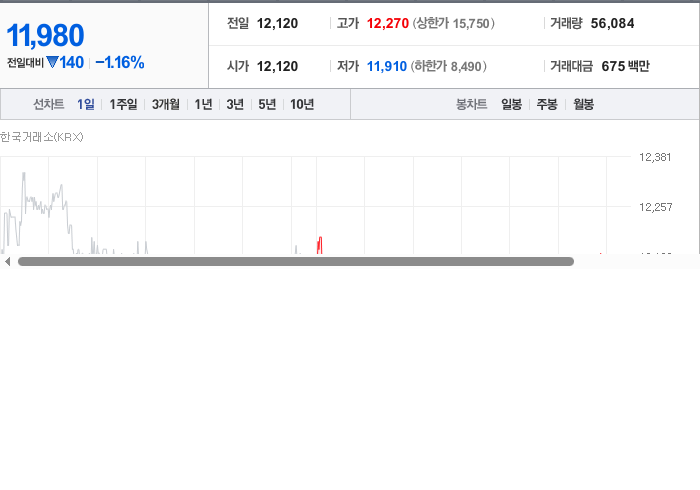Select the 1년 line chart tab
Screen dimensions: 700x490
coord(203,104)
